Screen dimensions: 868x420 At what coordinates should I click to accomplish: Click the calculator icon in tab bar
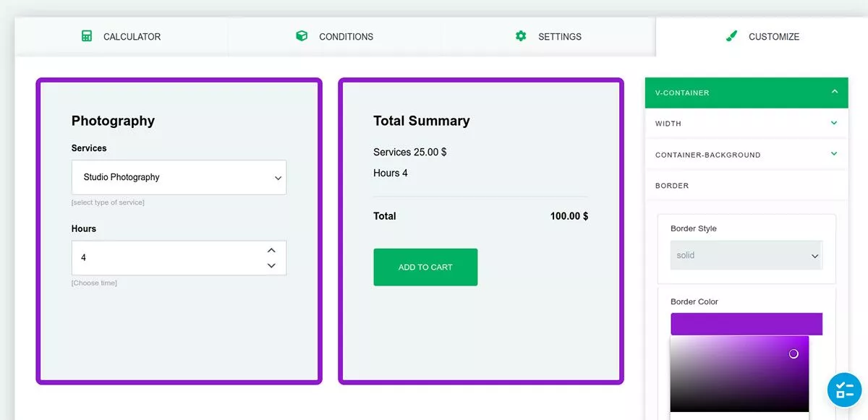(x=87, y=36)
